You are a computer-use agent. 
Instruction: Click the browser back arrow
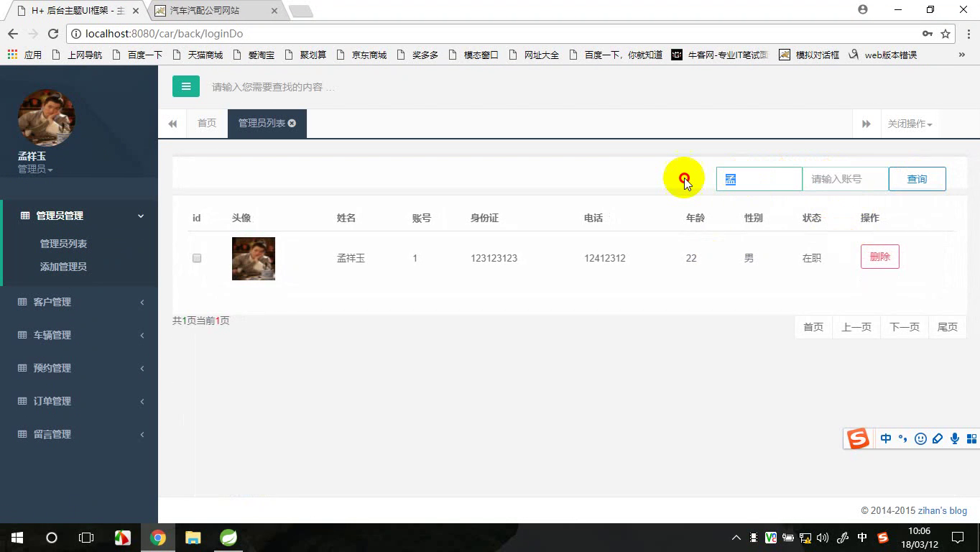click(12, 34)
